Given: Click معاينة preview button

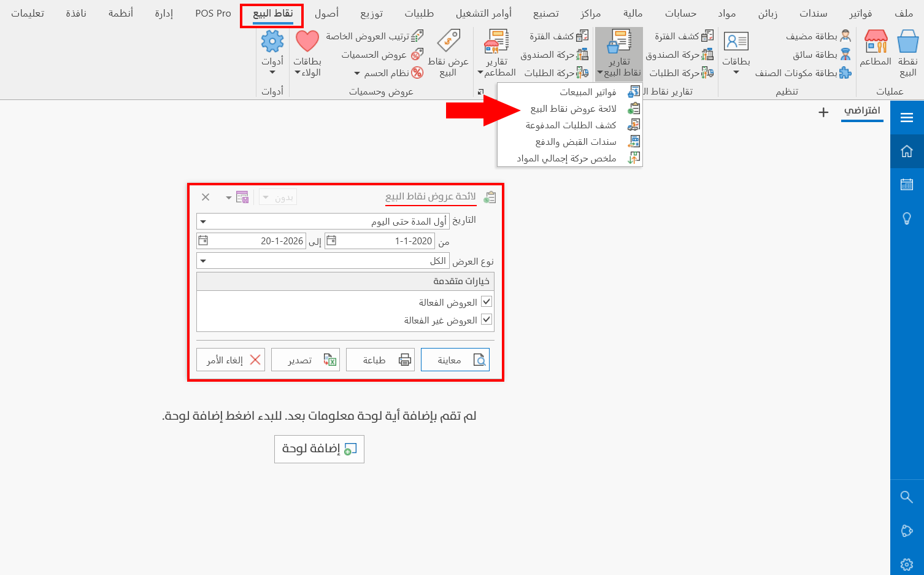Looking at the screenshot, I should click(x=455, y=360).
